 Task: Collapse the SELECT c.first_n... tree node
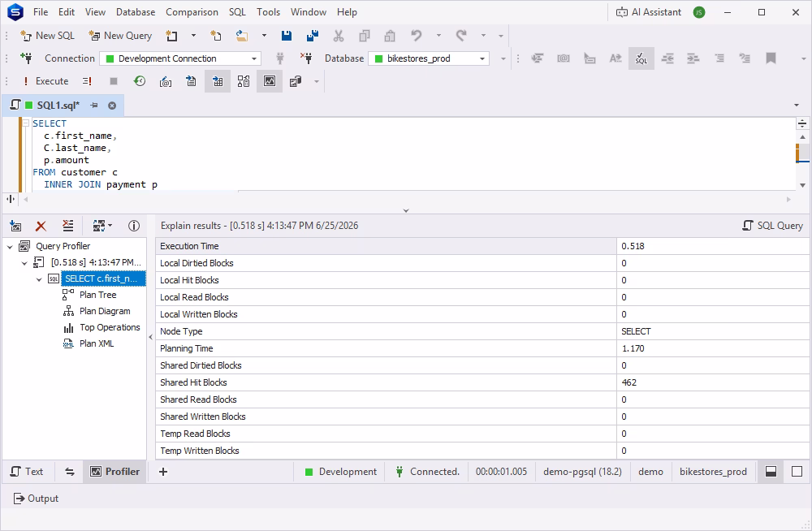[39, 279]
